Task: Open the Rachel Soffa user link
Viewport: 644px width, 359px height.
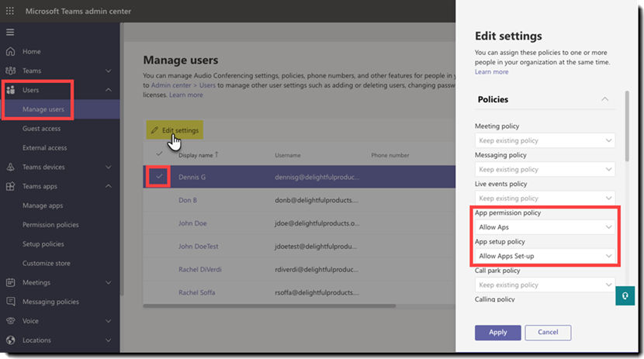Action: pos(197,292)
